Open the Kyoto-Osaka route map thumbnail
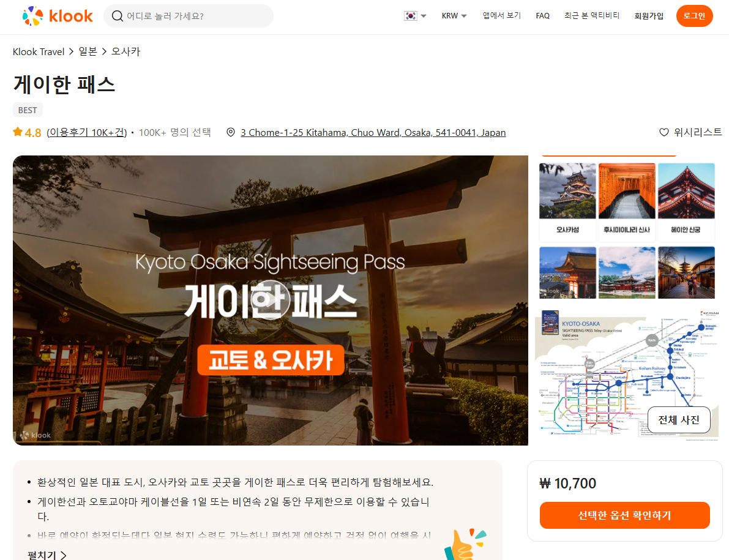 point(627,375)
